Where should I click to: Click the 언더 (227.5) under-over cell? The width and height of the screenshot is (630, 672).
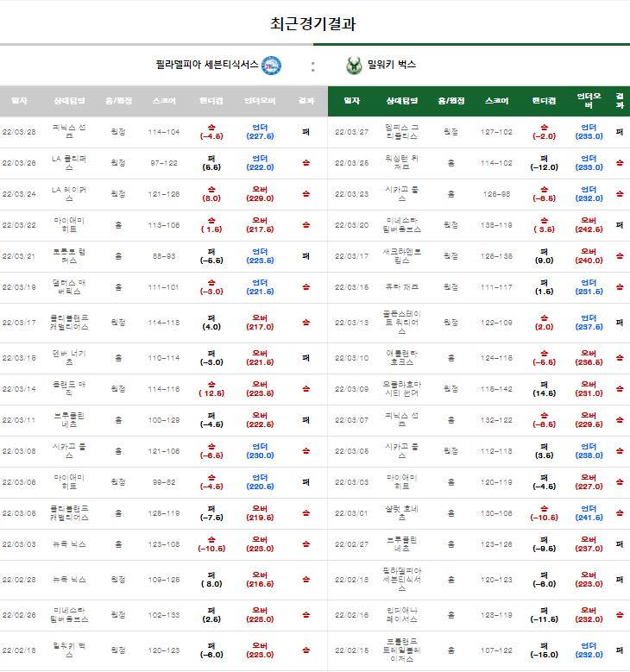(x=260, y=132)
